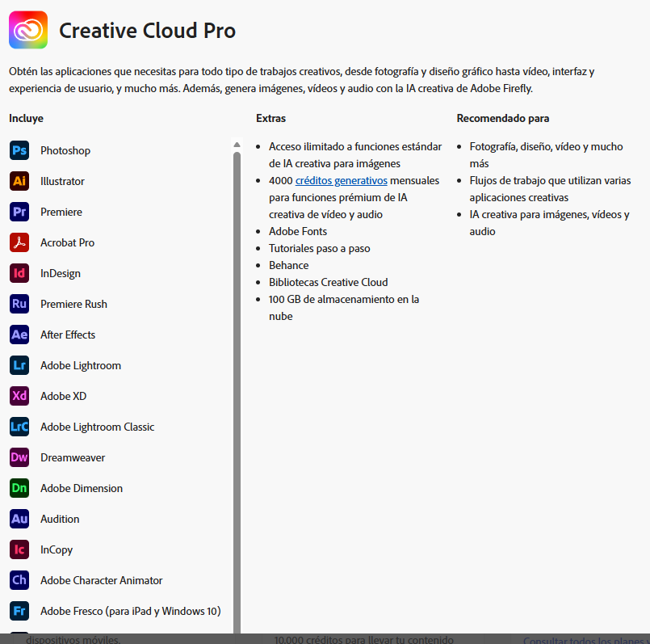Select the Premiere label text

61,212
